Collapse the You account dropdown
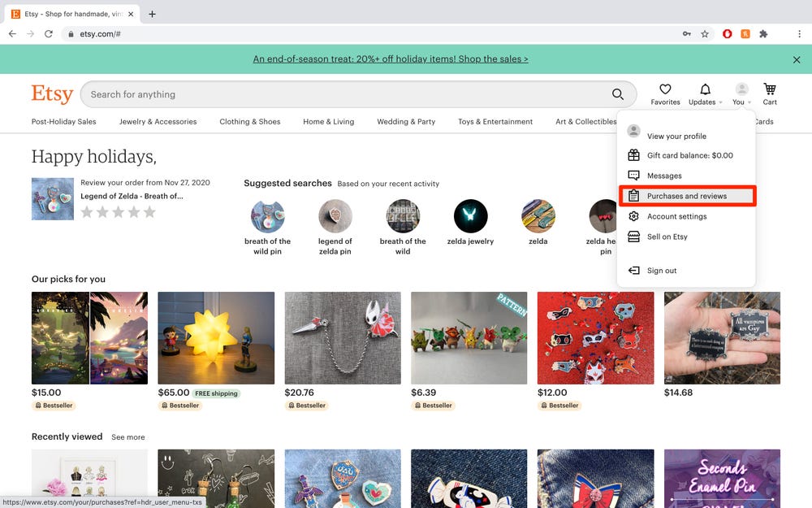 point(741,93)
